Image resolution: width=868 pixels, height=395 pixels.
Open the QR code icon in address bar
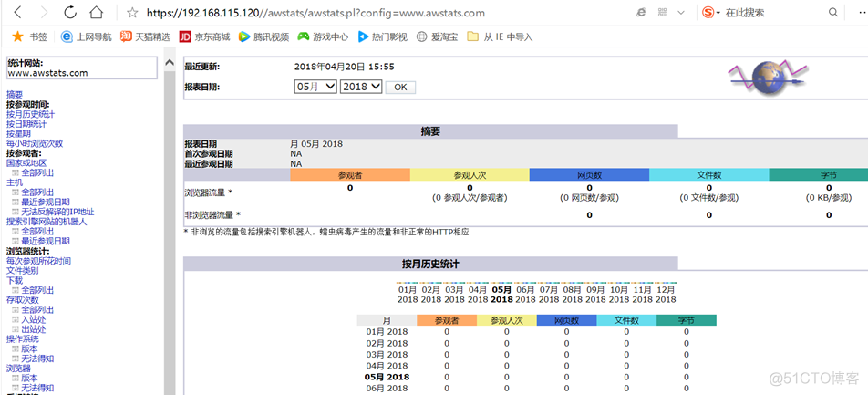(662, 12)
